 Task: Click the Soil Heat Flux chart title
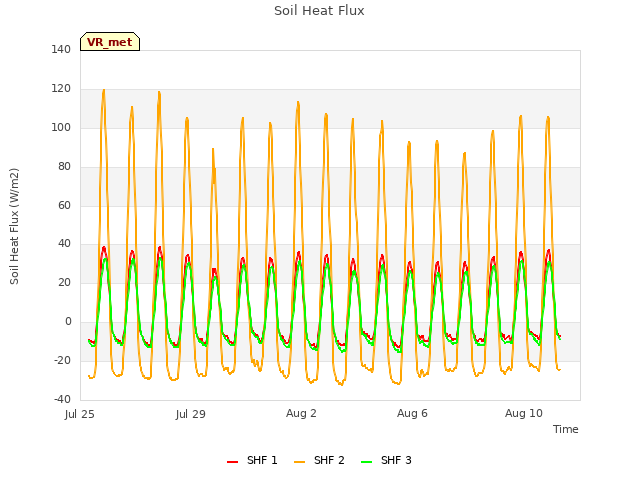pos(319,11)
